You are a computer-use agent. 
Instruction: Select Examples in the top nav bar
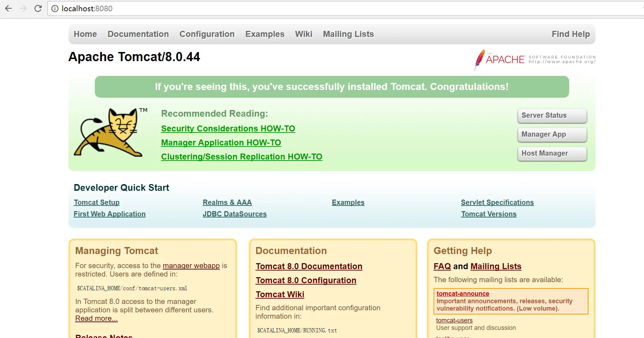[265, 34]
